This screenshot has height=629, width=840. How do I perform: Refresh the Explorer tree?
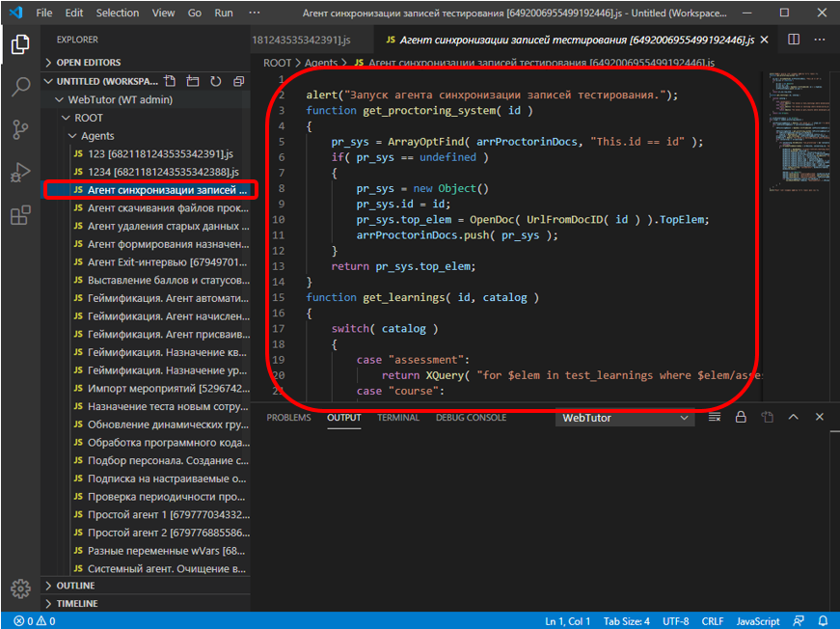pos(215,81)
